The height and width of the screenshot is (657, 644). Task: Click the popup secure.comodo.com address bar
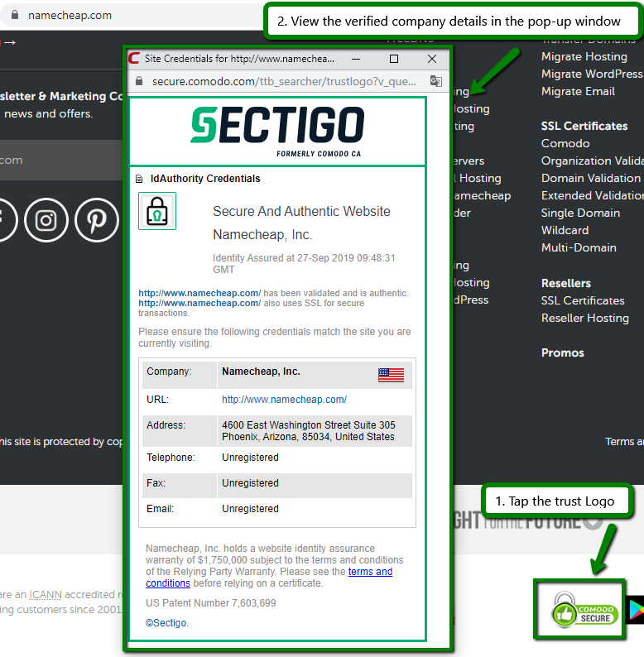(x=284, y=81)
